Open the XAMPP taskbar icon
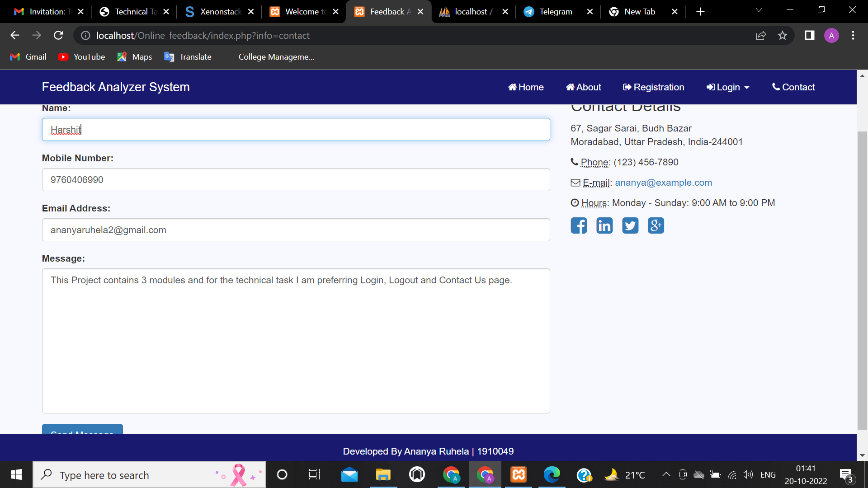Screen dimensions: 868x488 (518, 474)
